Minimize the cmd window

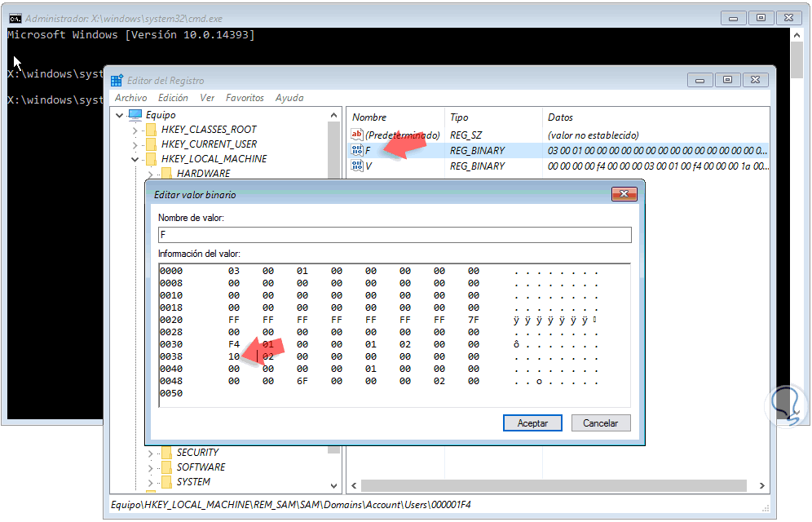[733, 18]
